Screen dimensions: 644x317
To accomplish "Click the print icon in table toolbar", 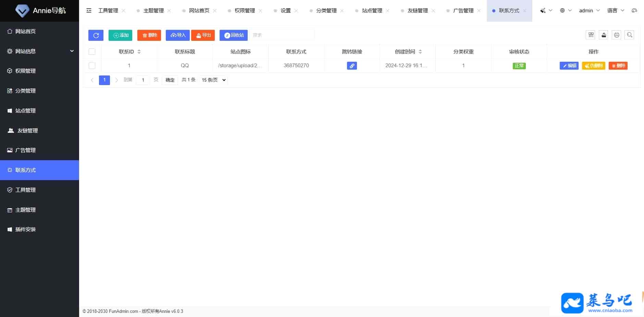I will coord(617,35).
